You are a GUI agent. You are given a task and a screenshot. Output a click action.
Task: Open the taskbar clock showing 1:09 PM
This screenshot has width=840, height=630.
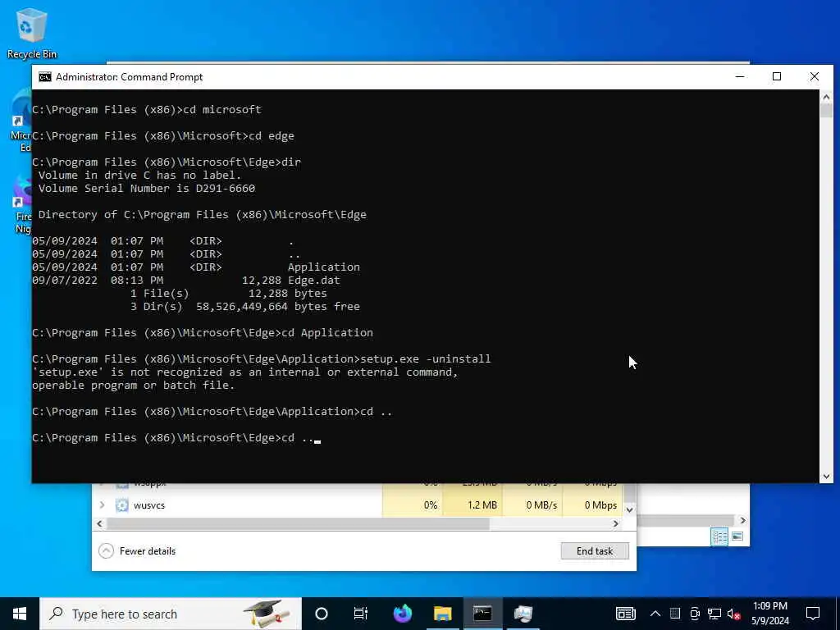(x=769, y=614)
